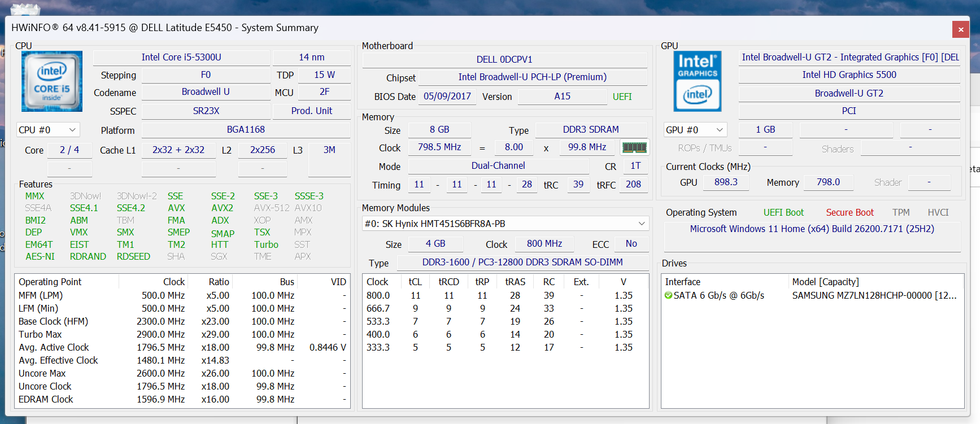Click the GPU name "Intel Broadwell-U GT2 - Integrated Graphics"
This screenshot has height=424, width=980.
tap(850, 57)
